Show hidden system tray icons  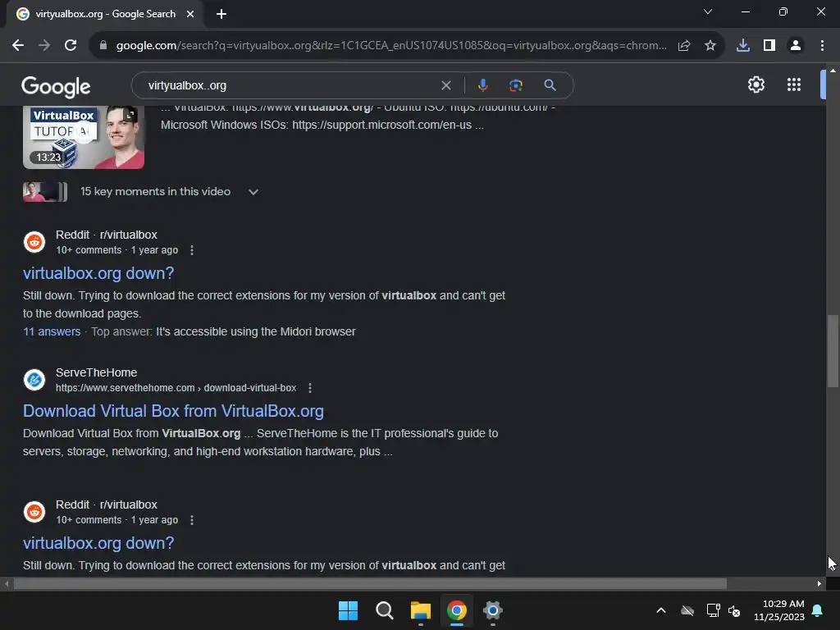[661, 610]
